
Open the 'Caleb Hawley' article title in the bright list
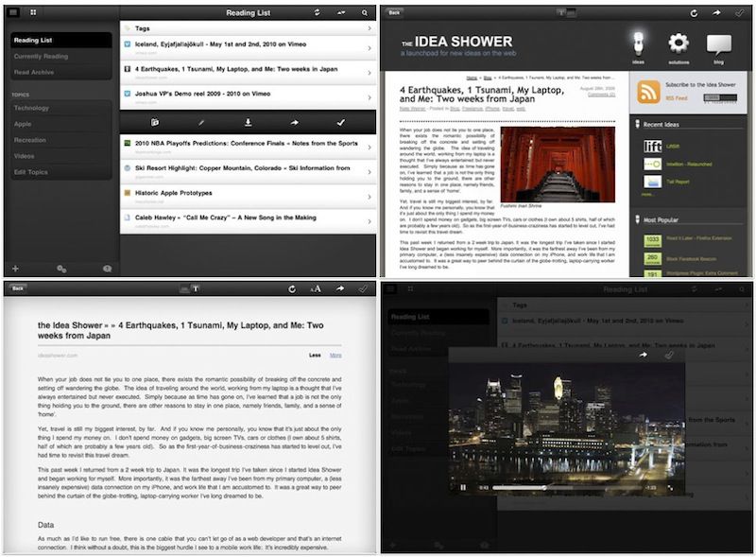pos(226,218)
